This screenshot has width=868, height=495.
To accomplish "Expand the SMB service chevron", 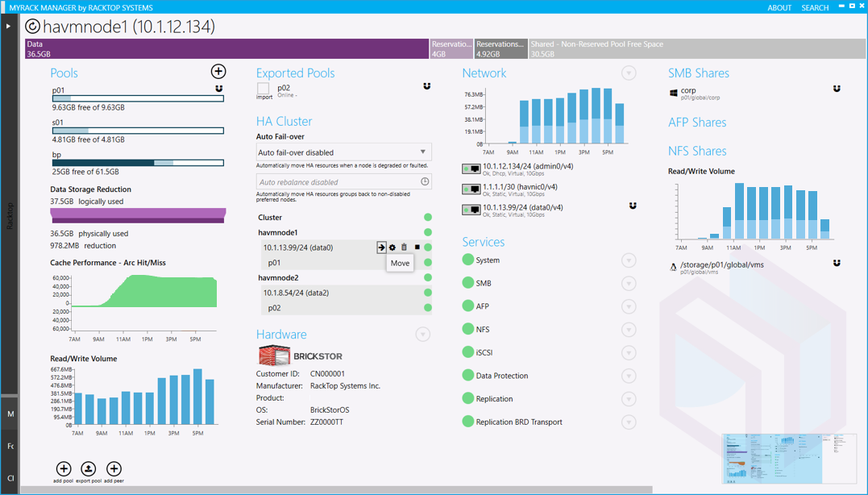I will point(629,284).
